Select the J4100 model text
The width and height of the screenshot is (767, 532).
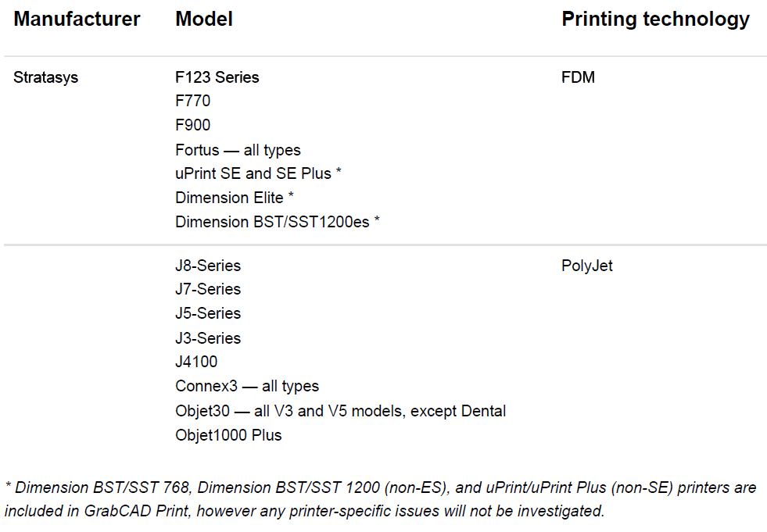(196, 362)
